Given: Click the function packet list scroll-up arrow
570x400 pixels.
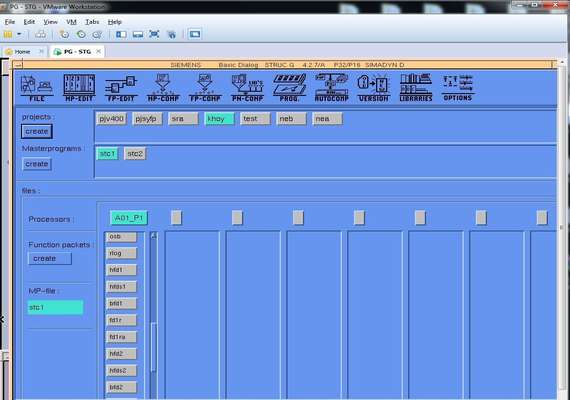Looking at the screenshot, I should tap(153, 236).
